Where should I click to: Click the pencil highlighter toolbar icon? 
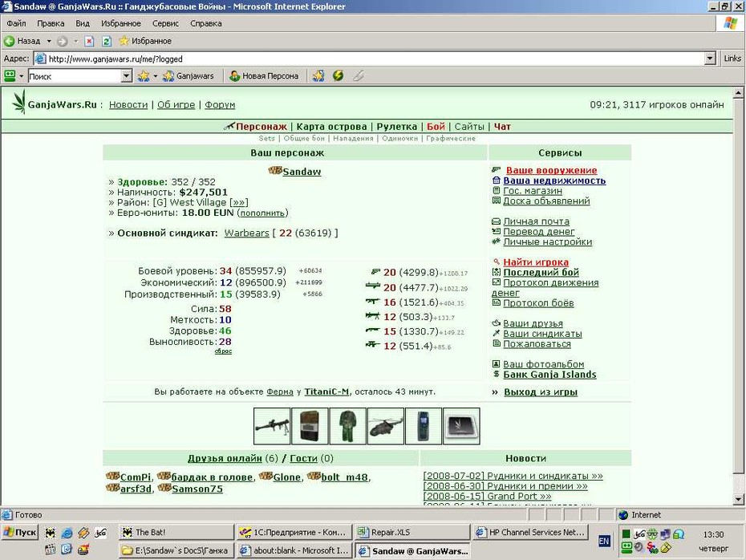(x=359, y=75)
